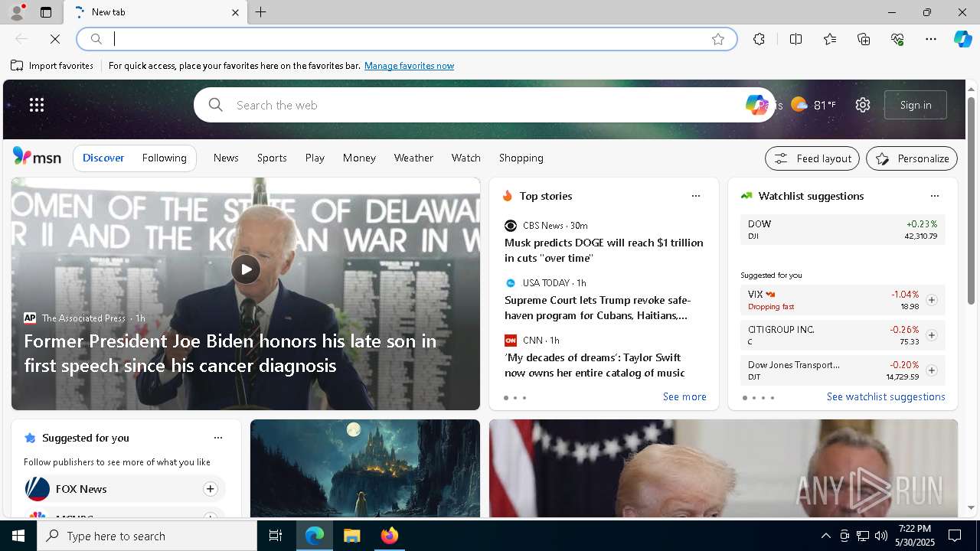Screen dimensions: 980x551
Task: Open the Watch menu item
Action: [x=465, y=158]
